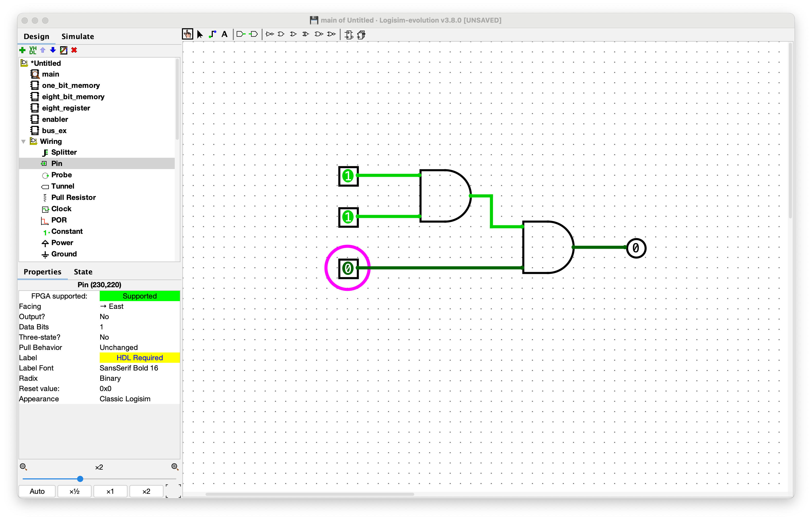Click zoom-in magnifier icon

pos(174,467)
